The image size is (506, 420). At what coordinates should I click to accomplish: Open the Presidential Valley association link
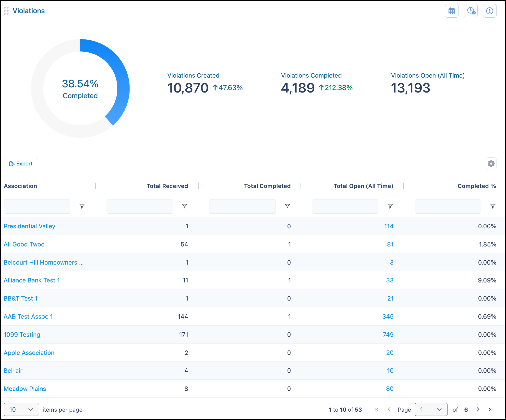29,226
